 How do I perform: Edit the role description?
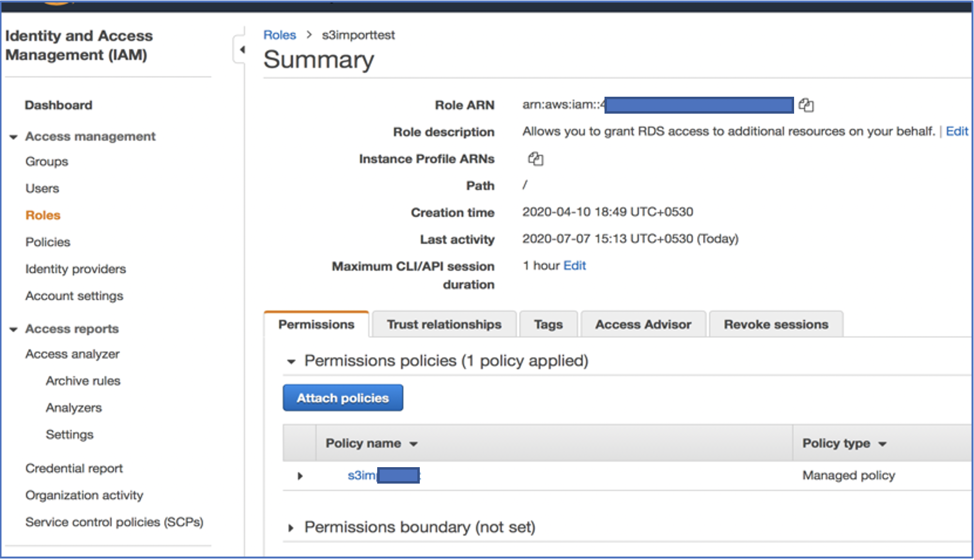pos(956,132)
